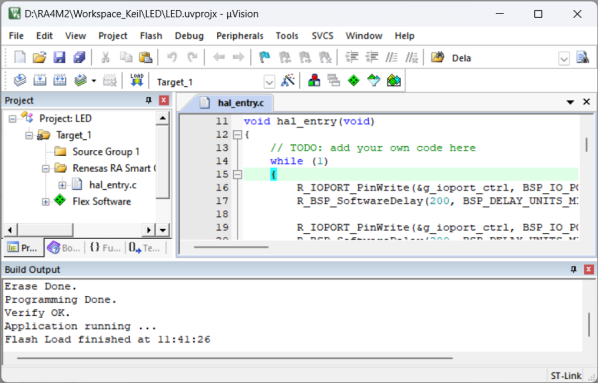The width and height of the screenshot is (598, 383).
Task: Open the find text combo box dropdown arrow
Action: 564,59
